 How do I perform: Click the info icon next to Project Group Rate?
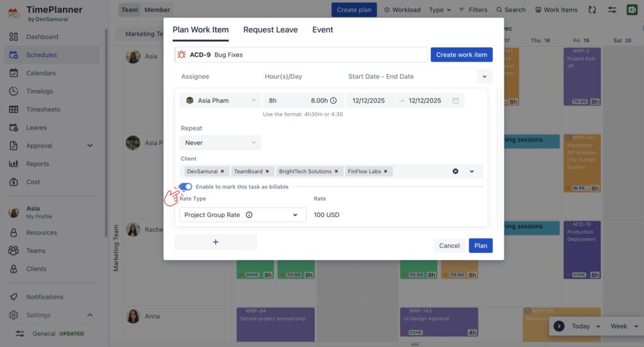click(x=249, y=215)
